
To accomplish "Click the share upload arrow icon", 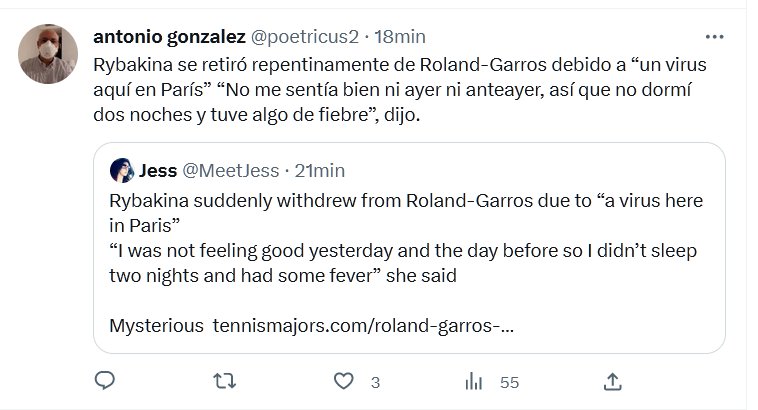I will click(x=613, y=381).
